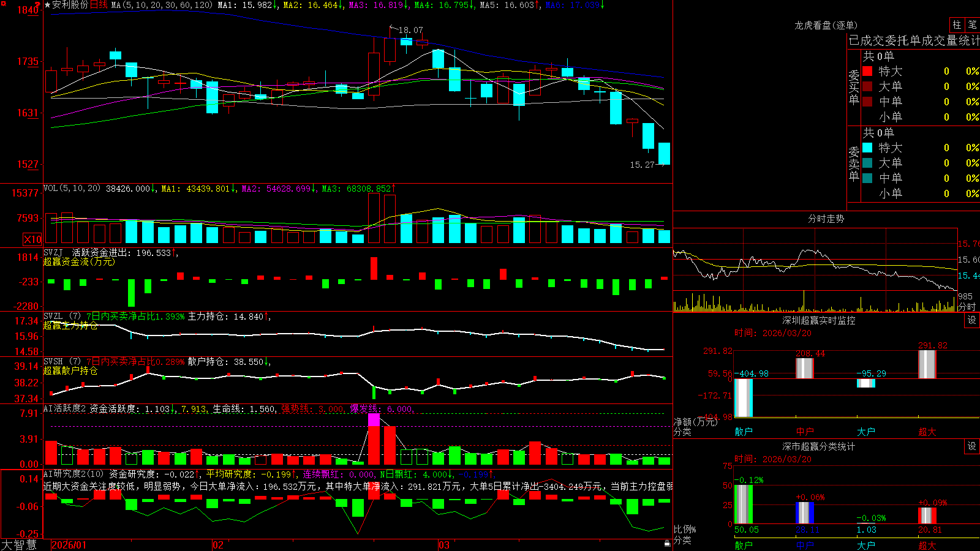This screenshot has height=551, width=980.
Task: Click the MA1: 15.982 value
Action: [x=245, y=5]
